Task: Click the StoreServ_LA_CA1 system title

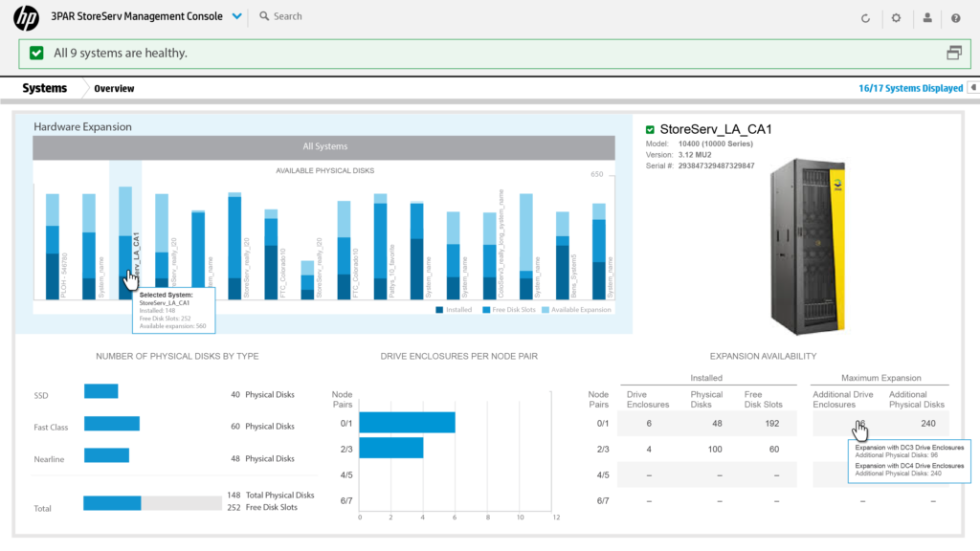Action: [x=716, y=129]
